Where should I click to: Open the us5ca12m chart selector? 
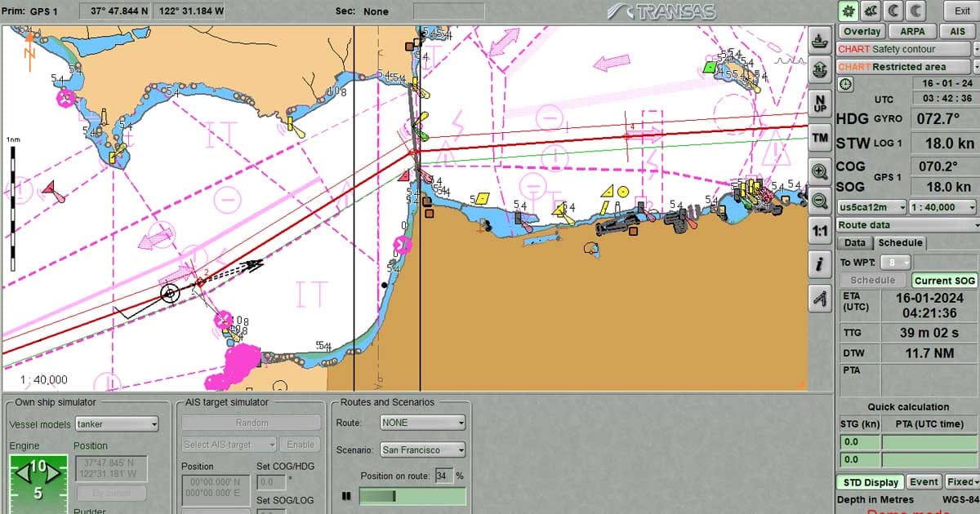point(871,207)
